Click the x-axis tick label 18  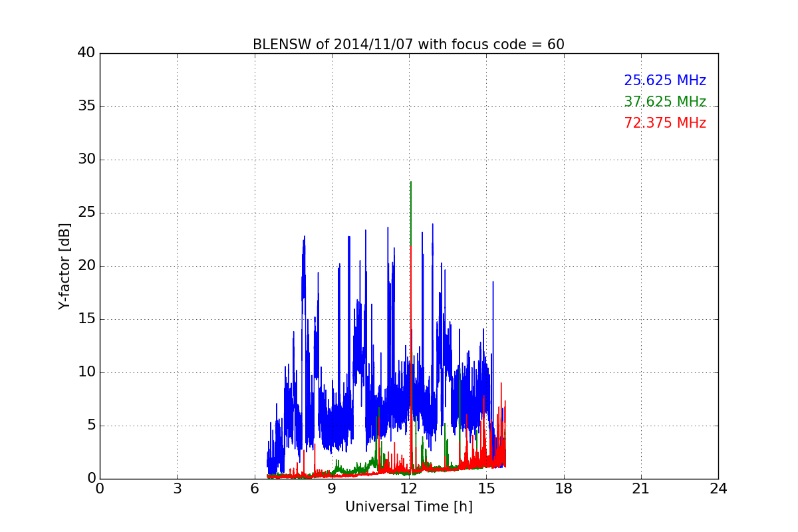point(564,489)
